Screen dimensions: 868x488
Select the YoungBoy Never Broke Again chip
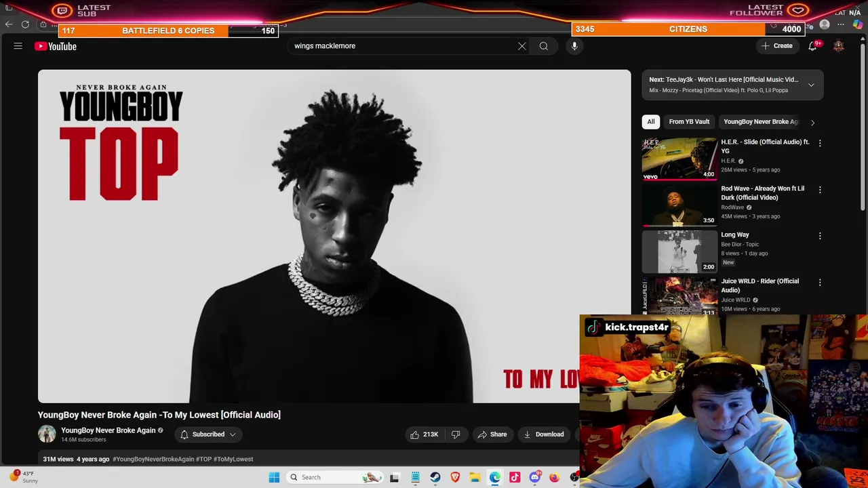click(x=761, y=122)
